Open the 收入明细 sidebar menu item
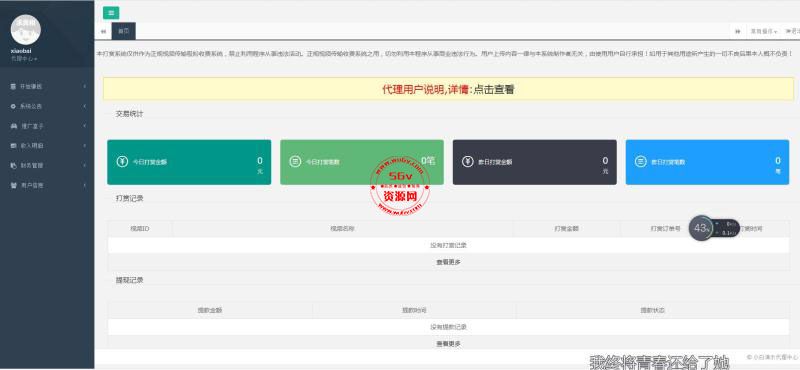 point(47,146)
